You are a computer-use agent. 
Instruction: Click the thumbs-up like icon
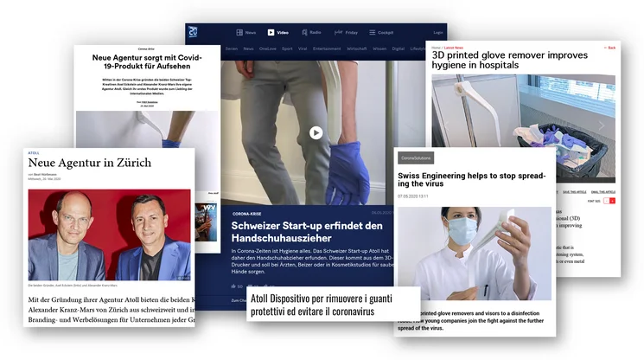[233, 286]
